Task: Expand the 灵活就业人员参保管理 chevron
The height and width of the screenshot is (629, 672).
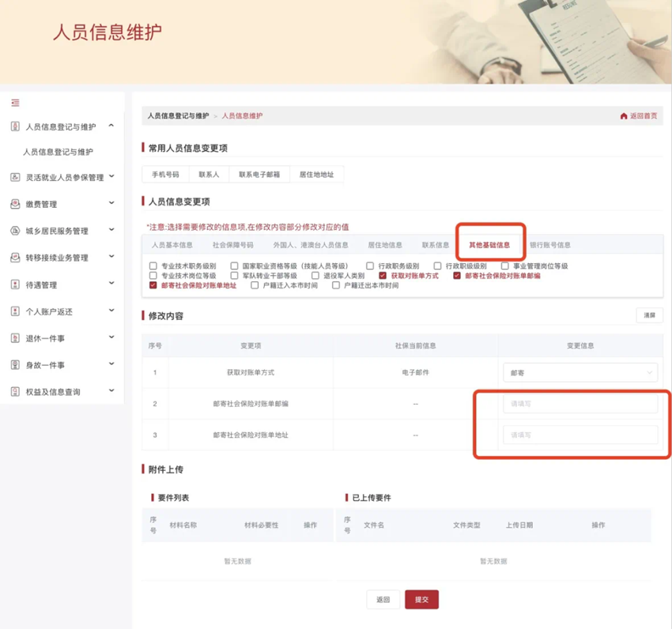Action: pyautogui.click(x=111, y=176)
